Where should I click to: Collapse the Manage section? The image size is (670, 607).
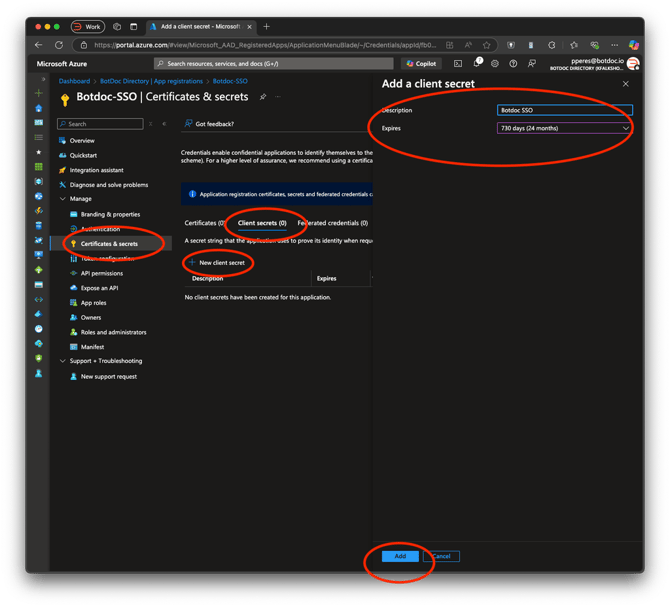(63, 199)
